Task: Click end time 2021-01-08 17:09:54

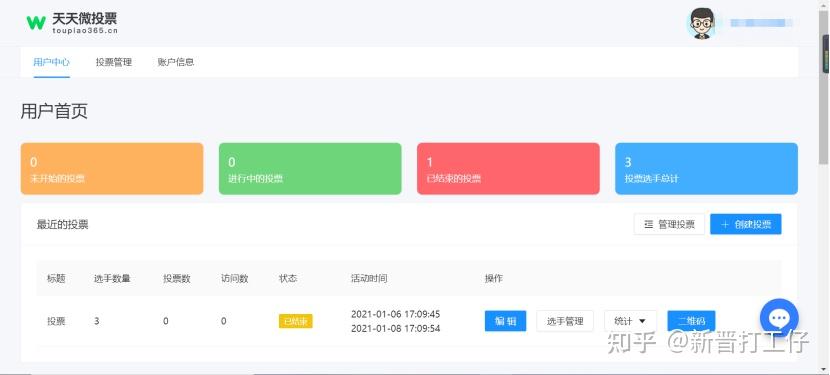Action: [x=395, y=328]
